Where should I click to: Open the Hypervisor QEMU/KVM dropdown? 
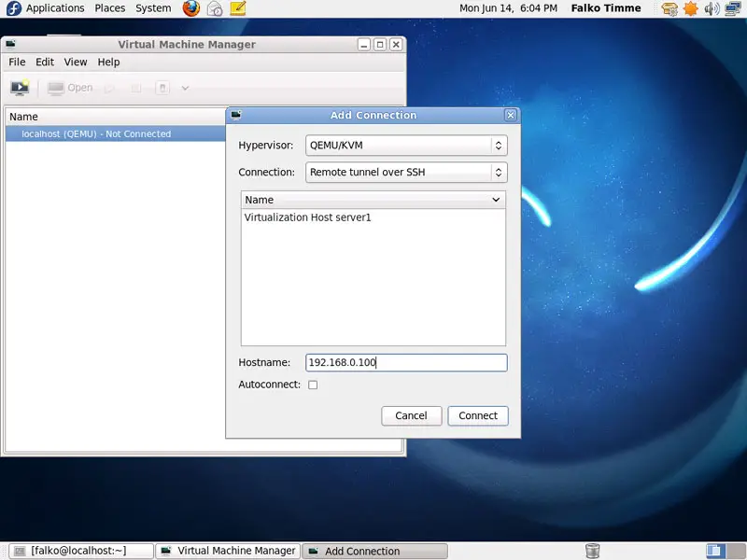[x=406, y=146]
